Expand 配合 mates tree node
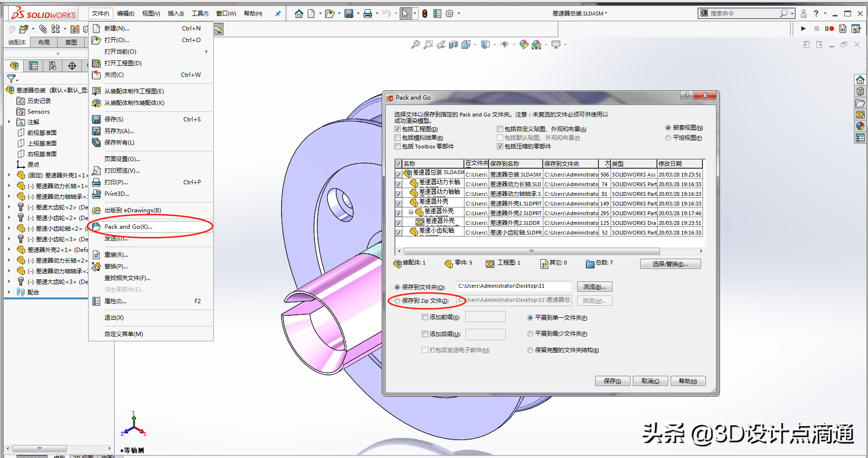 point(9,292)
